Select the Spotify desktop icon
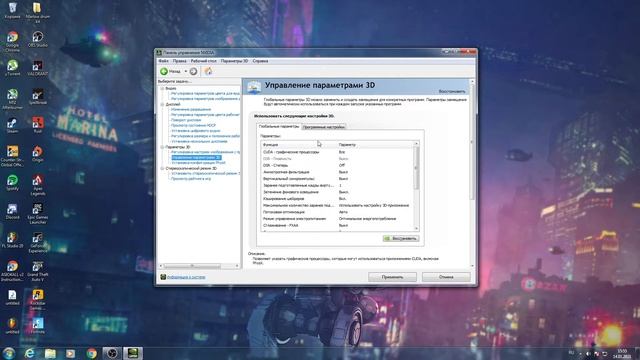This screenshot has width=640, height=360. [12, 182]
